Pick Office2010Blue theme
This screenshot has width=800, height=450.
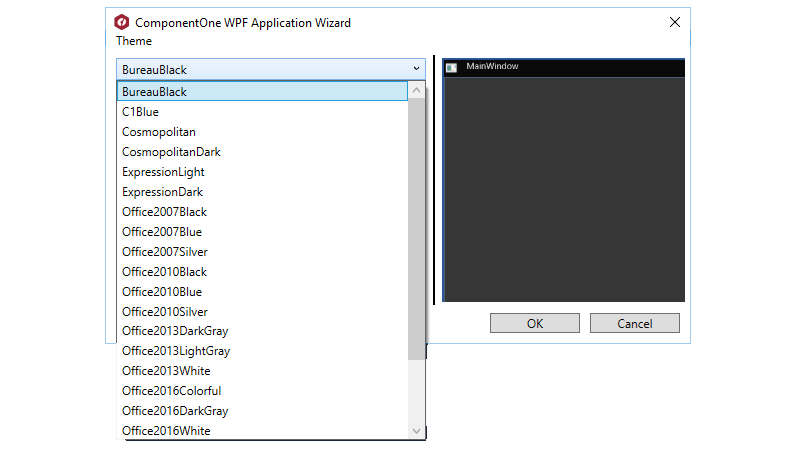click(262, 291)
